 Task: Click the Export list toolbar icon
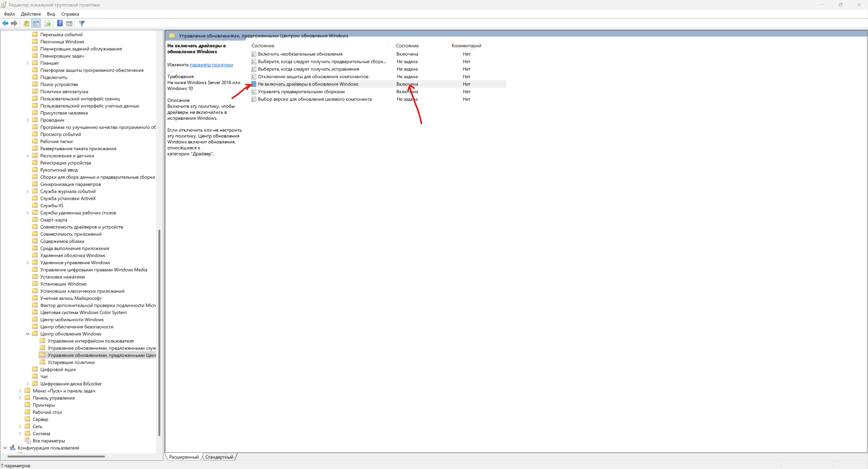[47, 24]
